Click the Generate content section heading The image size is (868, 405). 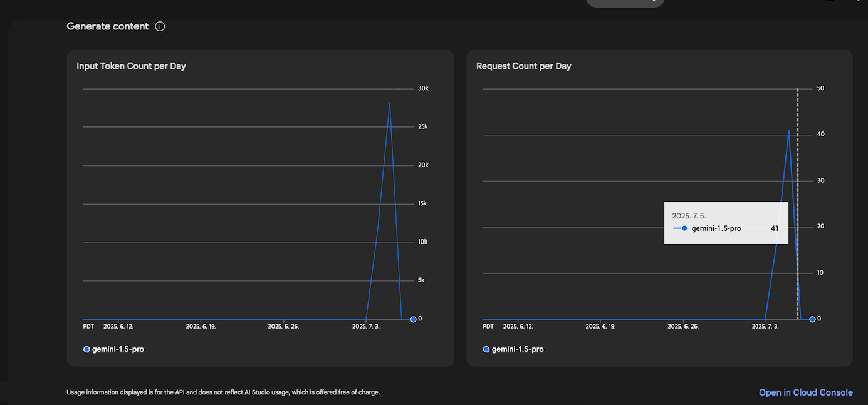(x=107, y=26)
